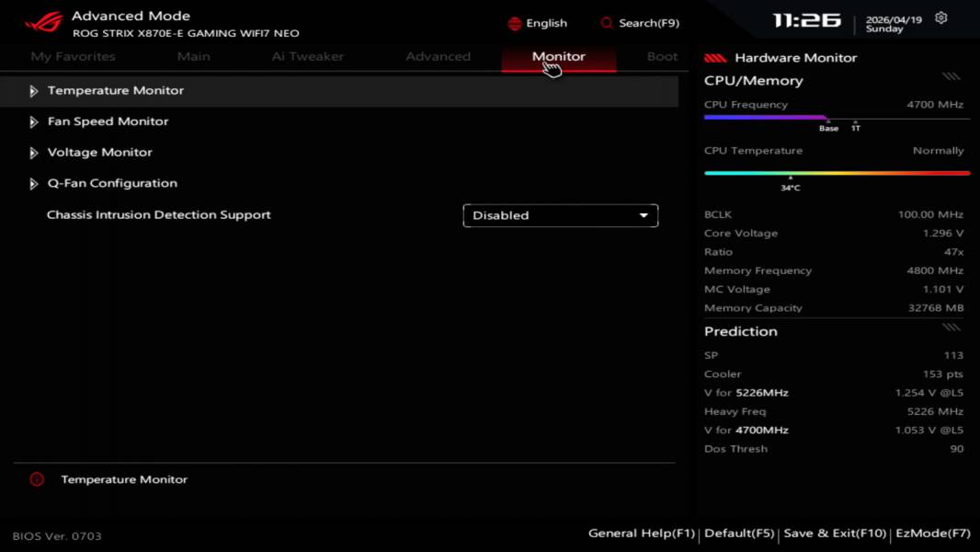Click the BIOS Ver. 0703 text

coord(57,535)
